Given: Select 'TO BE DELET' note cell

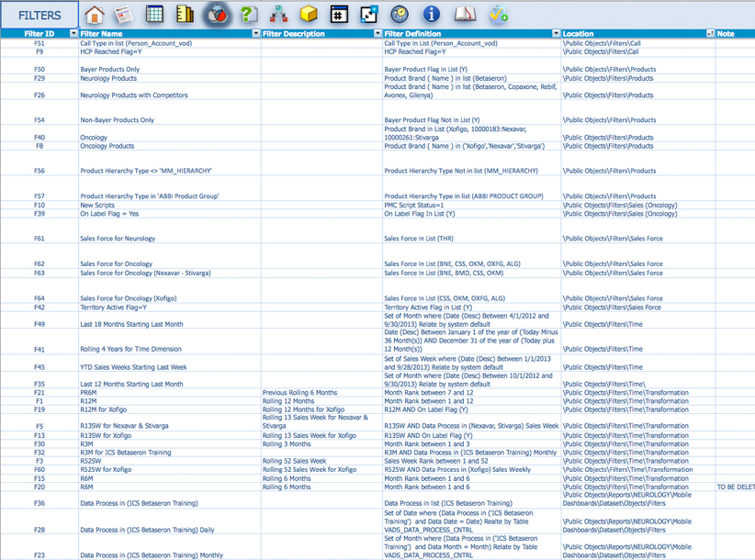Looking at the screenshot, I should pos(736,487).
